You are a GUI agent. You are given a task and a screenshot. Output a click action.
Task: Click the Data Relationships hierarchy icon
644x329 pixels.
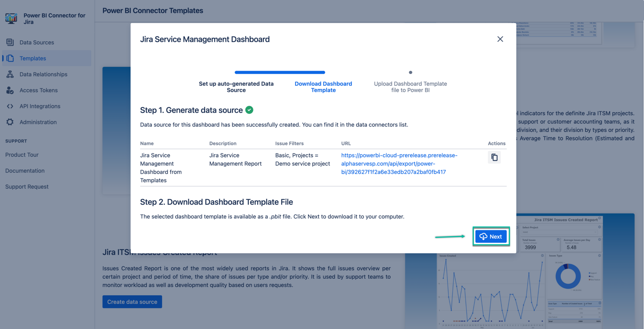coord(10,74)
